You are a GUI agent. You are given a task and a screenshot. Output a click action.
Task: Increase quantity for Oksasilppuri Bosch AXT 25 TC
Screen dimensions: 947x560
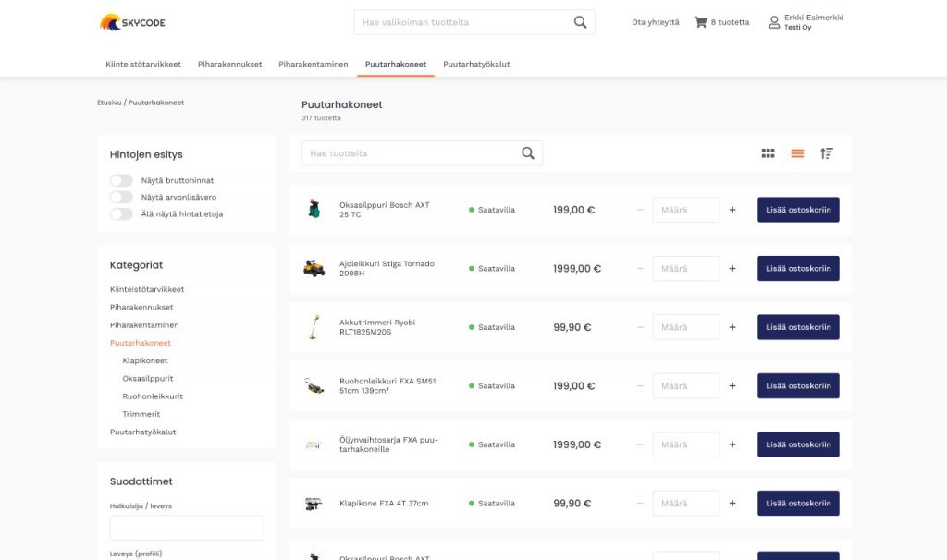tap(732, 210)
